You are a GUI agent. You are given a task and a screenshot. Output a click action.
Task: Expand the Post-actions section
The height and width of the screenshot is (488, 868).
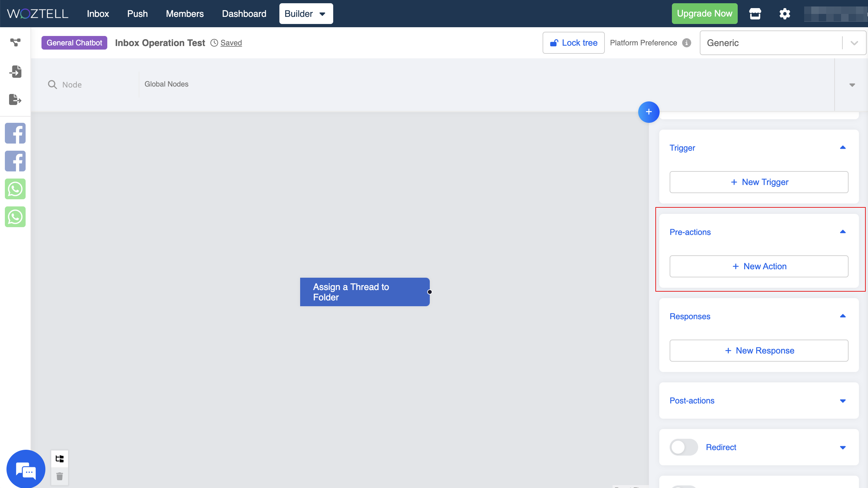842,401
